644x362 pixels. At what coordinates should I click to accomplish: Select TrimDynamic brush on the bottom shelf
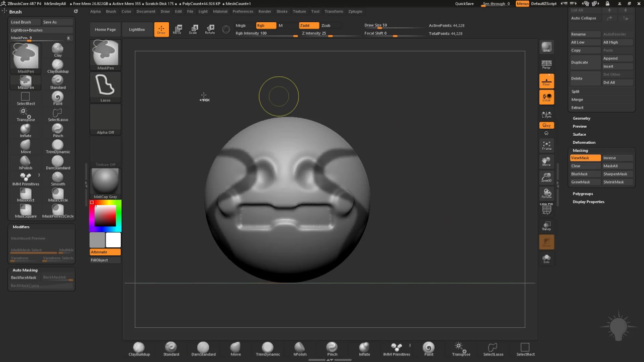268,349
